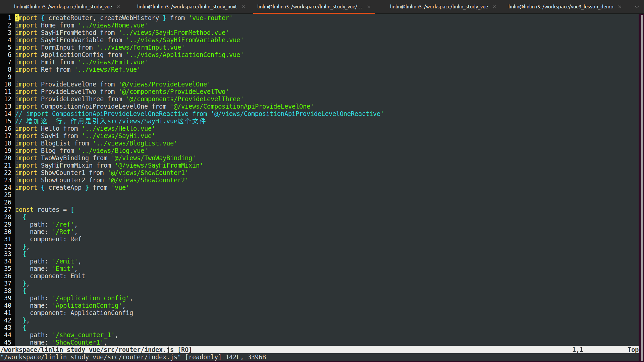Click the '/application_config' path string
Image resolution: width=644 pixels, height=362 pixels.
[91, 298]
